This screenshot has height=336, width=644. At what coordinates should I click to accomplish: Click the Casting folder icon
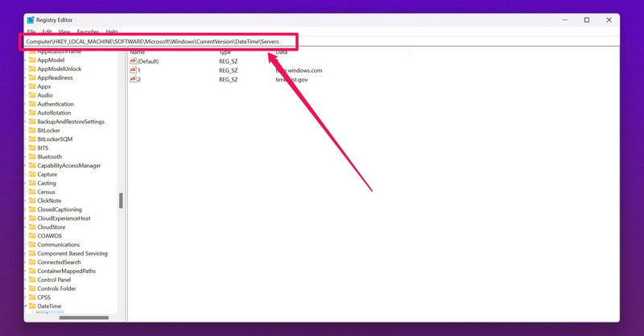coord(32,183)
